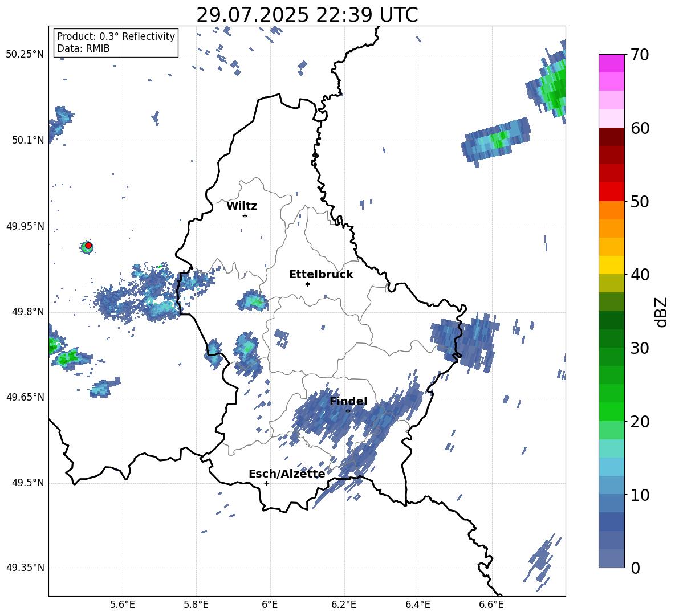
Task: Click the cross marker below Findel
Action: click(x=348, y=411)
